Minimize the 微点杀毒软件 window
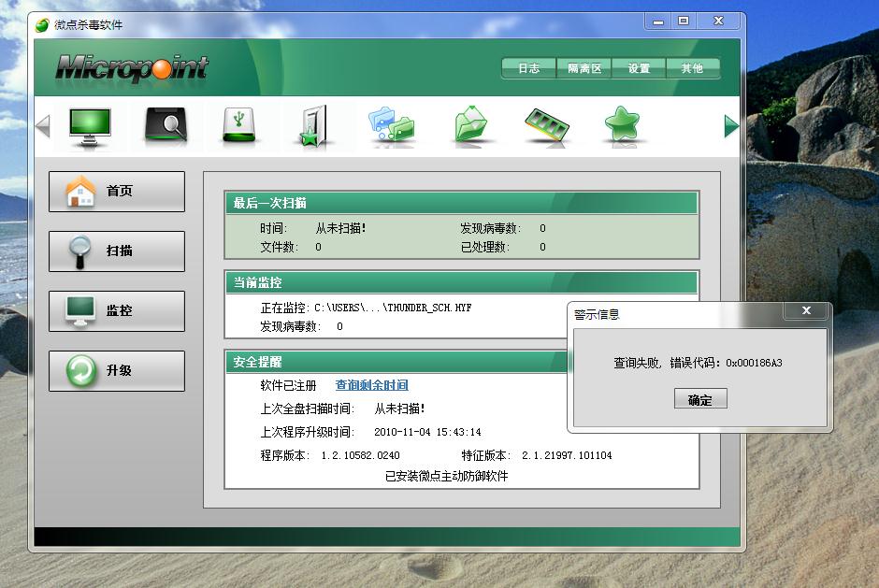The image size is (879, 588). point(658,22)
